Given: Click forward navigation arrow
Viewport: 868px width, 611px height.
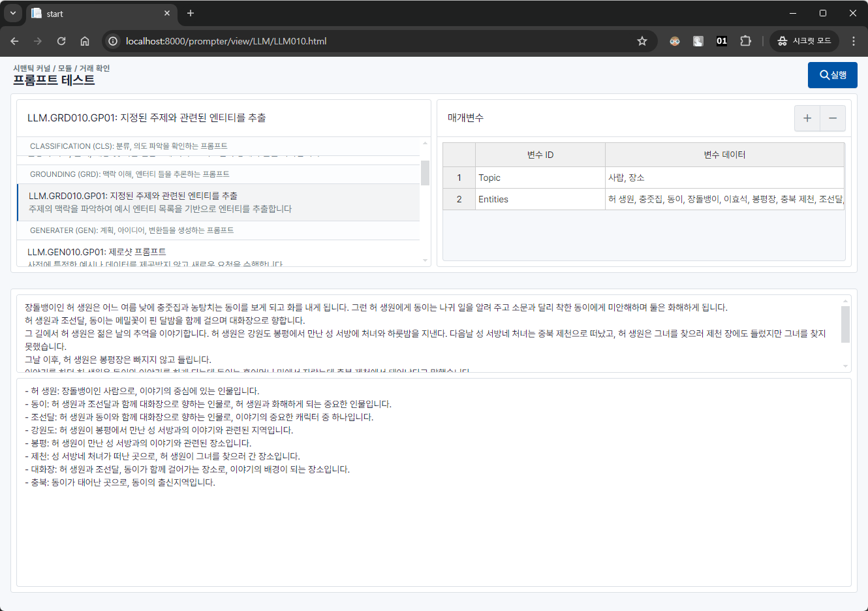Looking at the screenshot, I should pyautogui.click(x=38, y=41).
